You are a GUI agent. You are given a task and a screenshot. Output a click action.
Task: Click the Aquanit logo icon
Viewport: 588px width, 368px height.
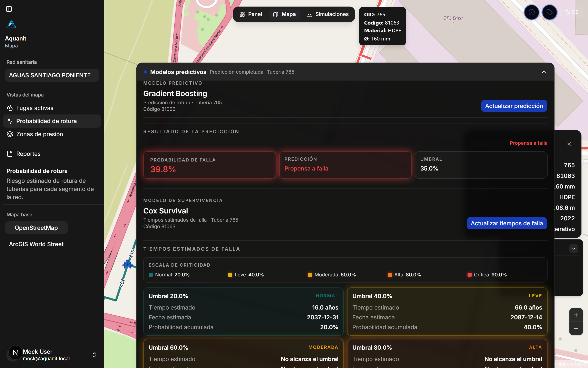point(11,24)
